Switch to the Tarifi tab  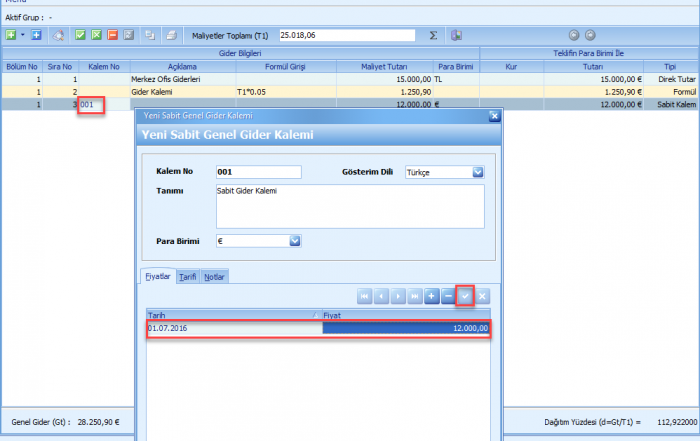pos(188,277)
